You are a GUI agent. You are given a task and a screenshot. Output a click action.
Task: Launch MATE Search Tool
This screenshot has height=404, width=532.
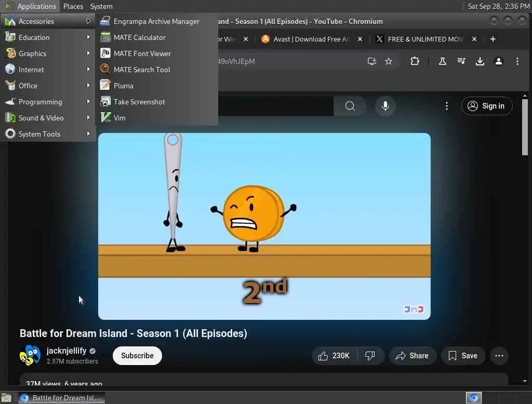point(156,70)
